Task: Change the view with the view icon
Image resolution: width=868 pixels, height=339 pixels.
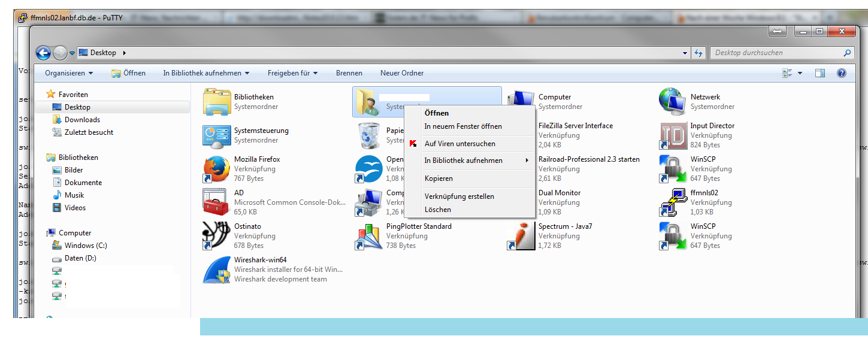Action: click(787, 73)
